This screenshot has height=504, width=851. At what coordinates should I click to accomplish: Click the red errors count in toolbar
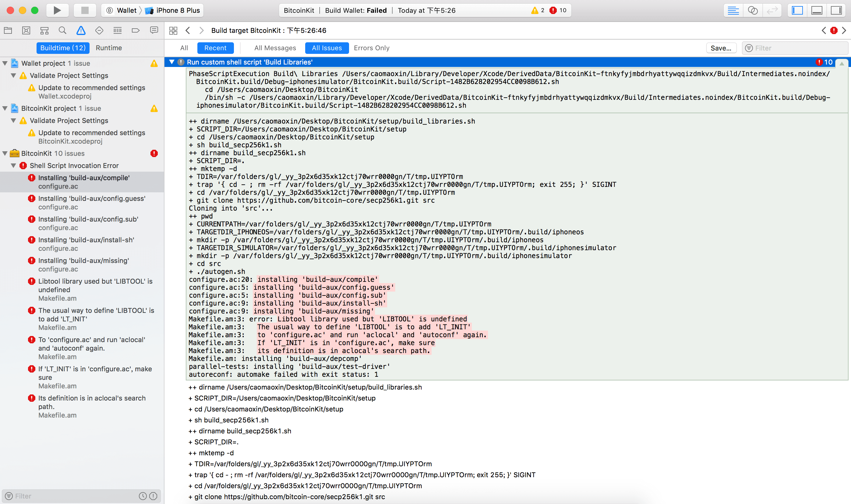558,10
